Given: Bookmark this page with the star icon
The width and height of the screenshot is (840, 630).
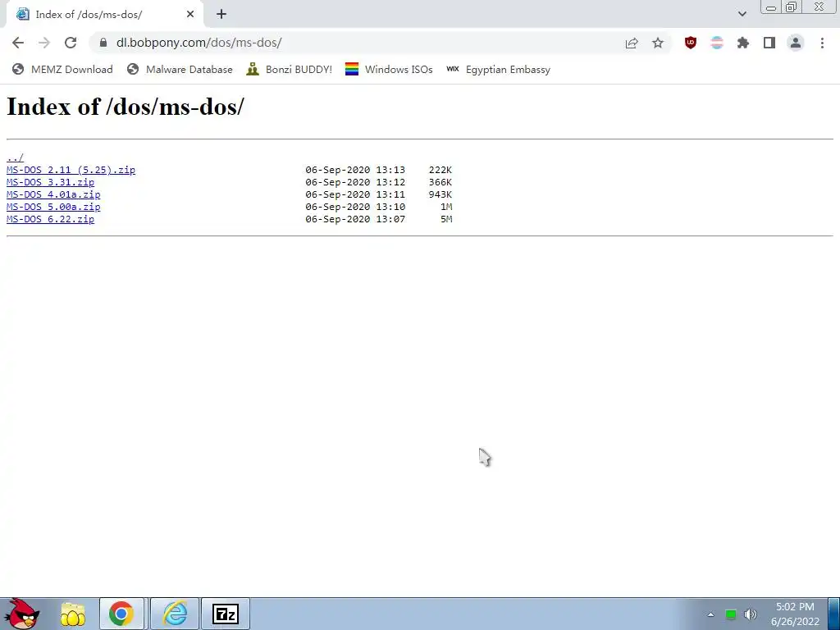Looking at the screenshot, I should click(658, 43).
